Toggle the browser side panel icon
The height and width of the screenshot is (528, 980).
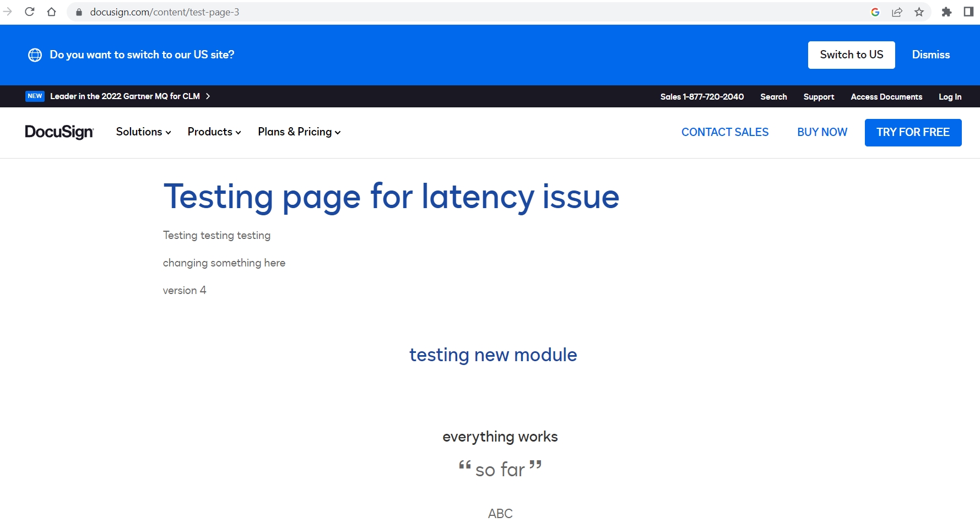968,12
